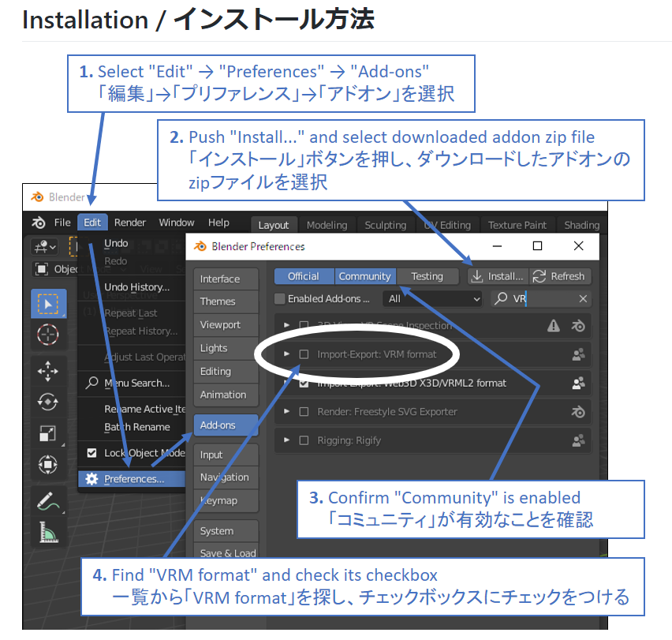Select the Annotate pencil tool icon
672x640 pixels.
click(x=48, y=501)
